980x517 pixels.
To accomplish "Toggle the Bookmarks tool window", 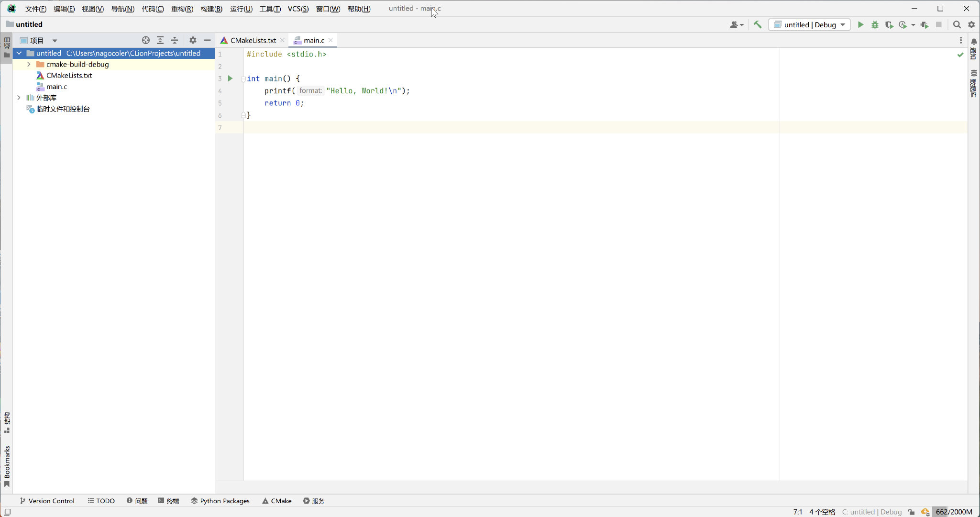I will [7, 466].
